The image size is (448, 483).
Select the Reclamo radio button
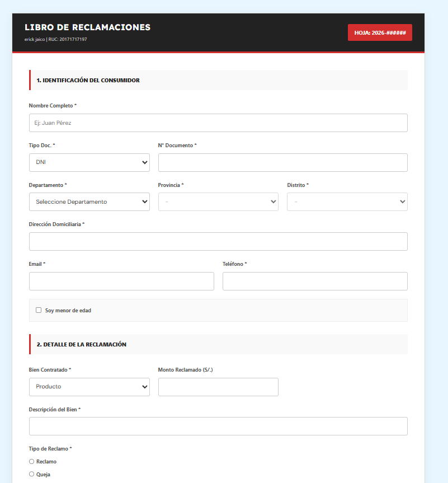click(31, 461)
